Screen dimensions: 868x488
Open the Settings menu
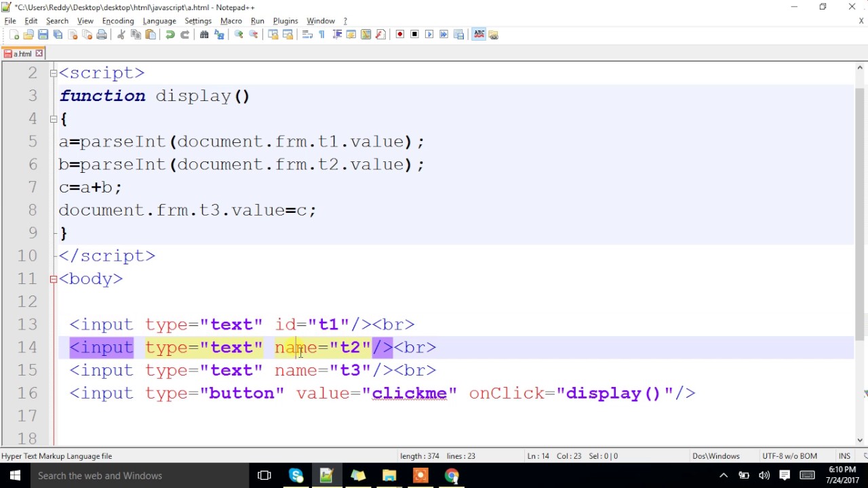pyautogui.click(x=198, y=21)
